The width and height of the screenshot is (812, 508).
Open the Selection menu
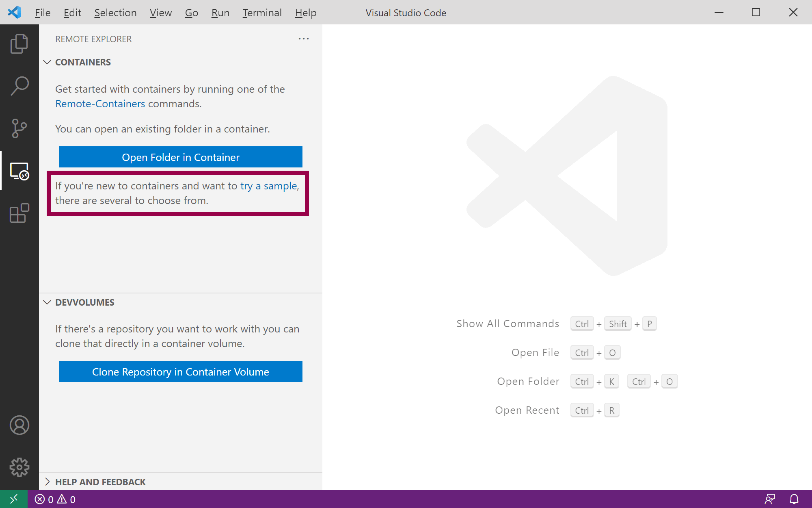coord(115,13)
